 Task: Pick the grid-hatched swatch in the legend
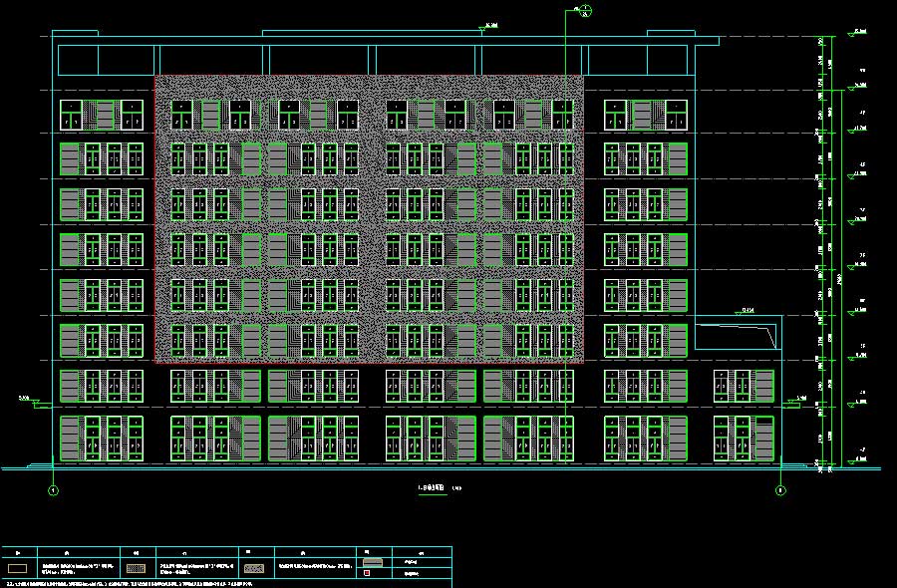tap(136, 568)
